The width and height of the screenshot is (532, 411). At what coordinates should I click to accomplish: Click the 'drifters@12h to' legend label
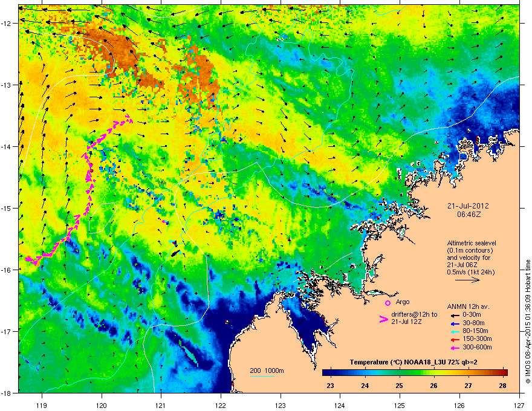pos(414,315)
